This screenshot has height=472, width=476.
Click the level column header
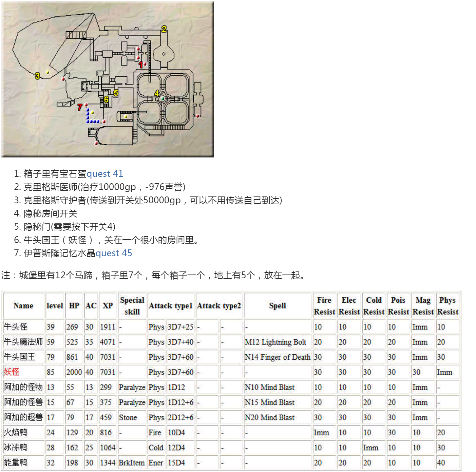click(x=55, y=306)
